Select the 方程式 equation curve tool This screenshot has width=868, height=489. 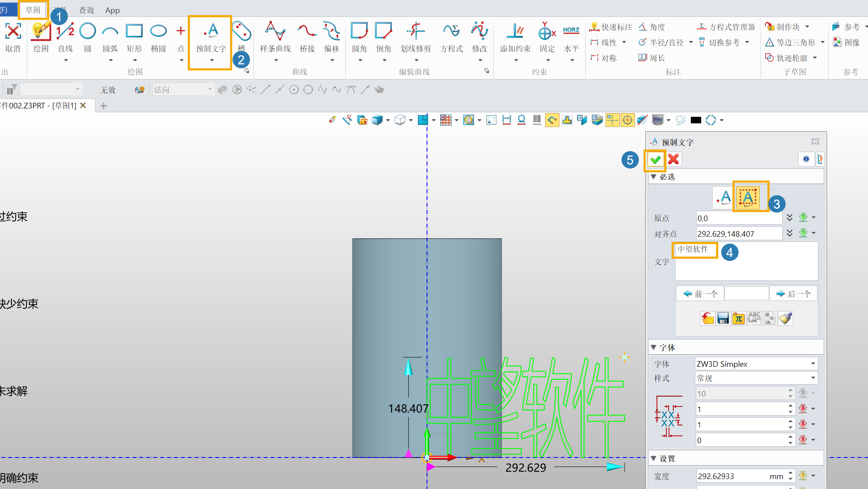[451, 37]
